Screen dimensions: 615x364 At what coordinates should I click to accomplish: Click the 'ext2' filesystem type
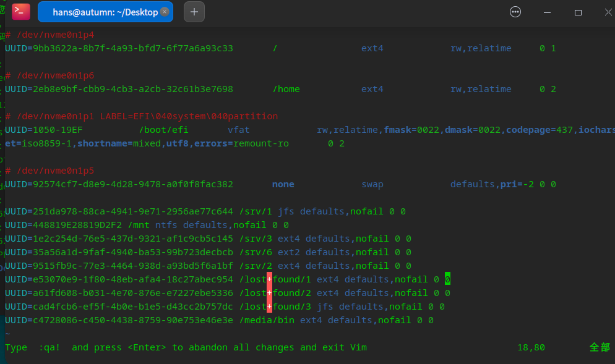pyautogui.click(x=289, y=252)
